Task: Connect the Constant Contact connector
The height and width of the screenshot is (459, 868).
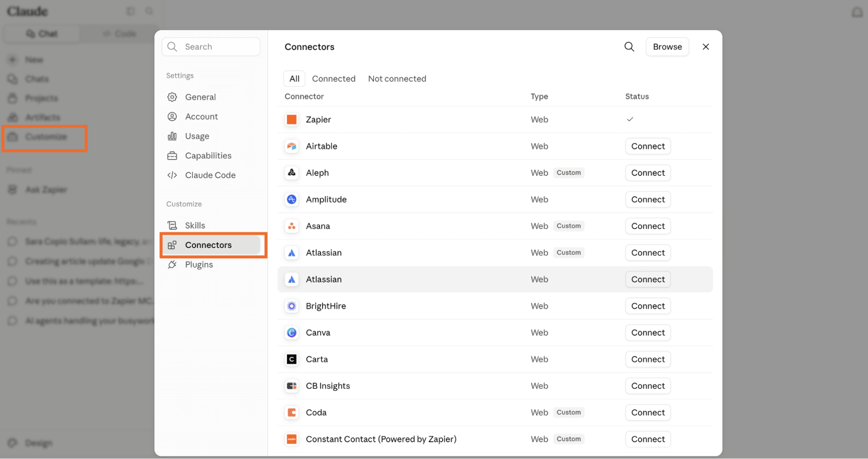Action: [648, 440]
